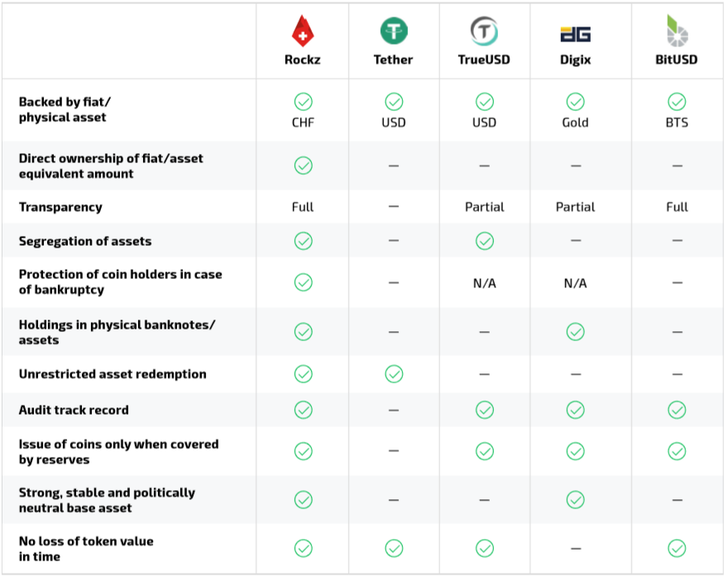Click the BitUSD logo icon
Viewport: 728px width, 577px height.
pyautogui.click(x=677, y=31)
